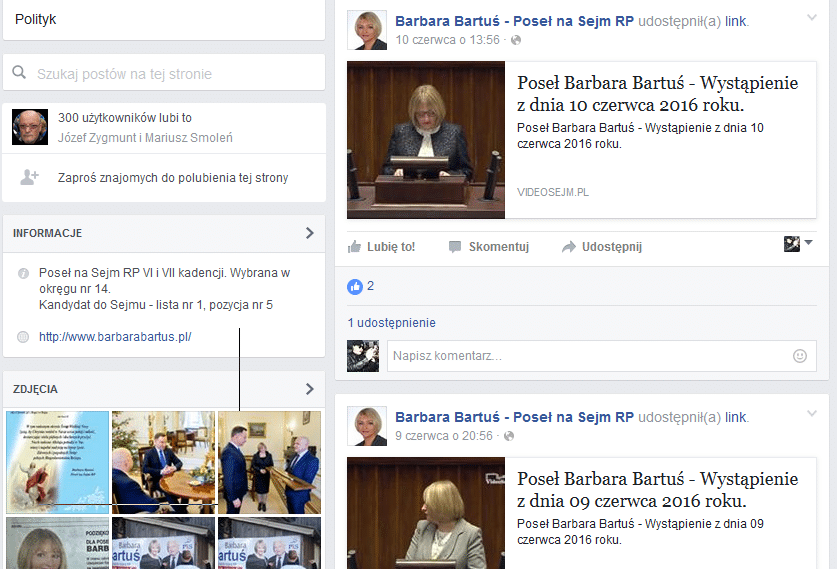Open '1 udostępnienie' shares link
Screen dimensions: 837x569
coord(391,323)
